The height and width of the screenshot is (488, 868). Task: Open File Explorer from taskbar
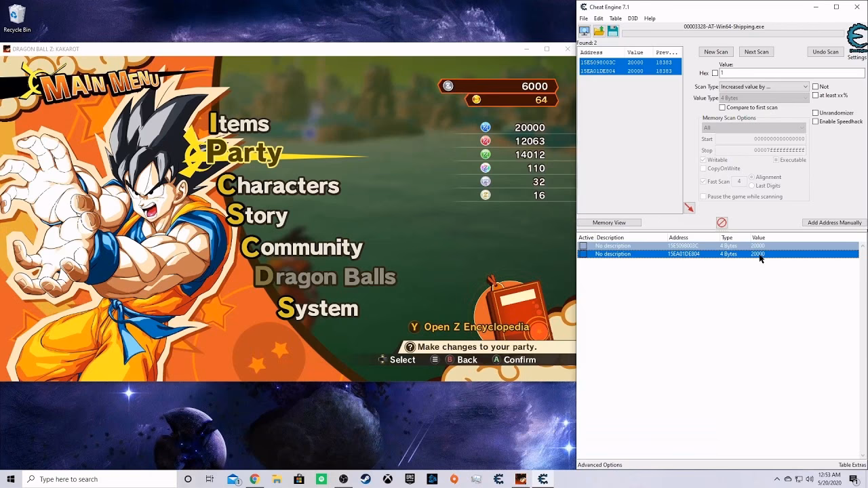point(277,479)
